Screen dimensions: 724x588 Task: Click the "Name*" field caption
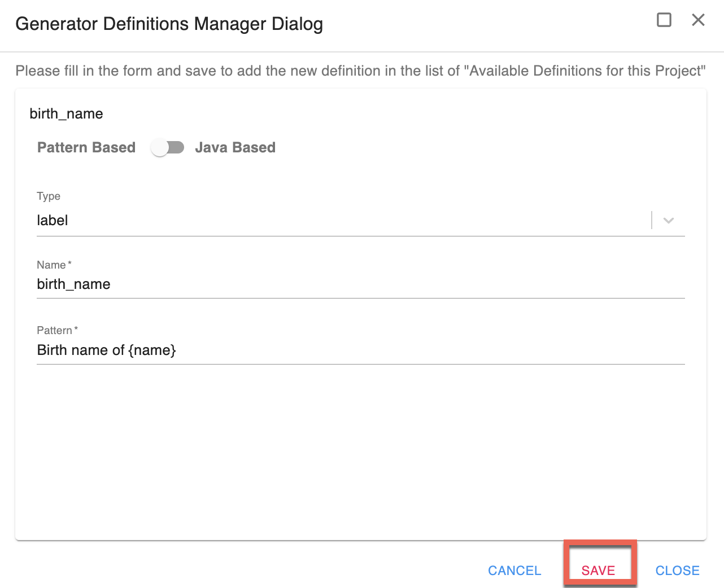[x=54, y=265]
